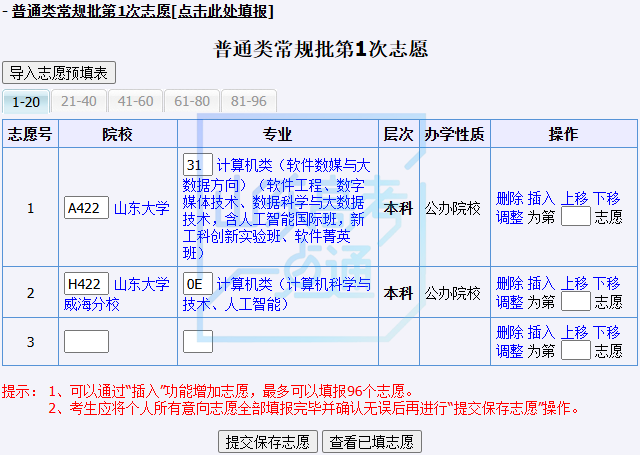Click 删除 link for choice 1
This screenshot has height=455, width=640.
[x=509, y=199]
